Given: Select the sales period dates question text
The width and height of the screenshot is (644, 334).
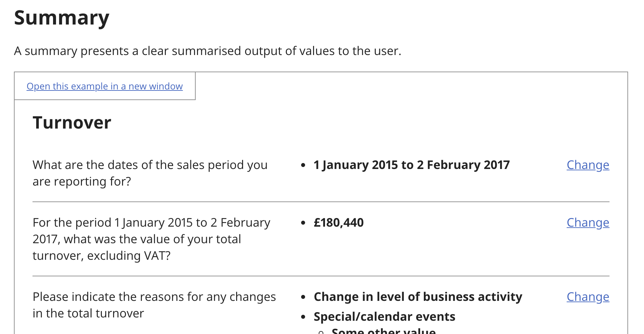Looking at the screenshot, I should tap(150, 173).
